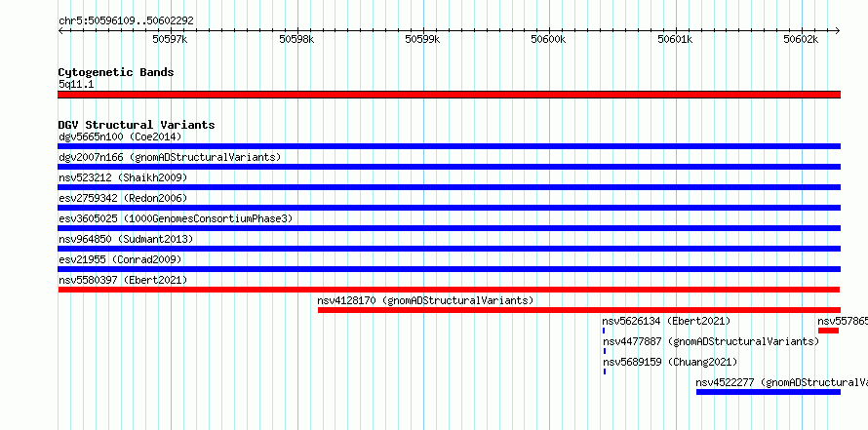Screen dimensions: 868x430
Task: Select the blue bar under esv21955
Action: (x=449, y=269)
